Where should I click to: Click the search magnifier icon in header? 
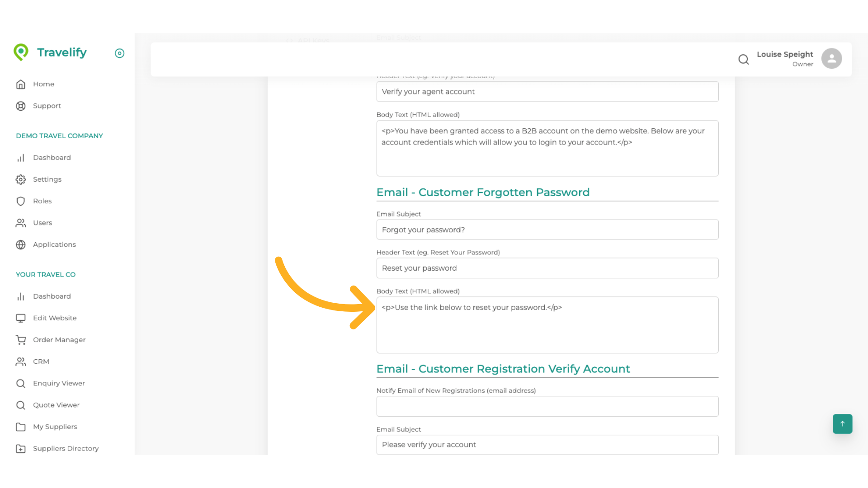tap(743, 59)
